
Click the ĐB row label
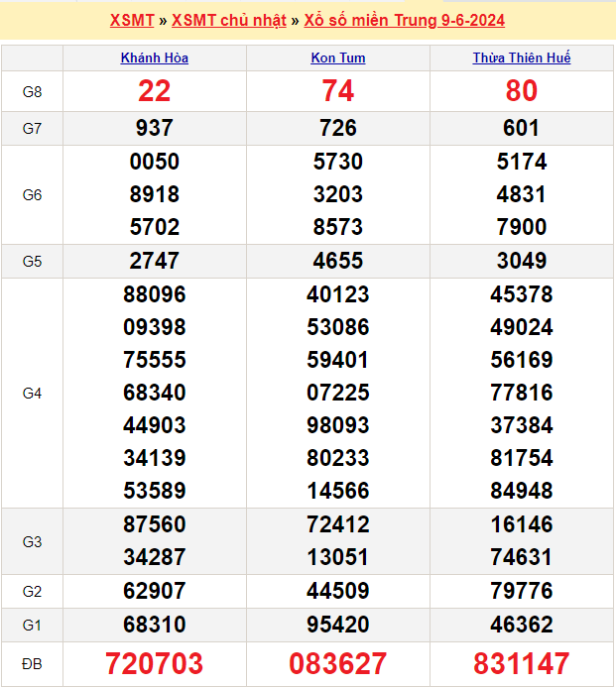[32, 663]
